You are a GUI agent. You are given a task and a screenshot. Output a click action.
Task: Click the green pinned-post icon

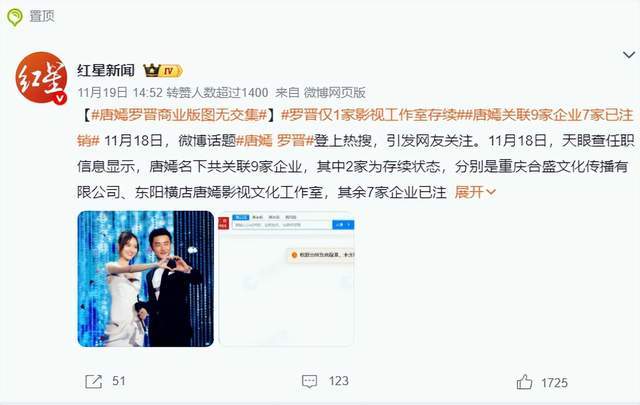coord(14,17)
